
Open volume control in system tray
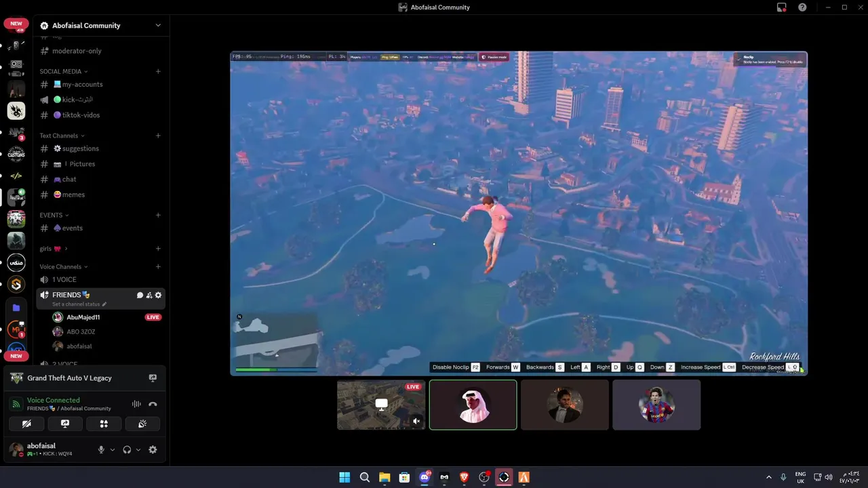pos(830,477)
